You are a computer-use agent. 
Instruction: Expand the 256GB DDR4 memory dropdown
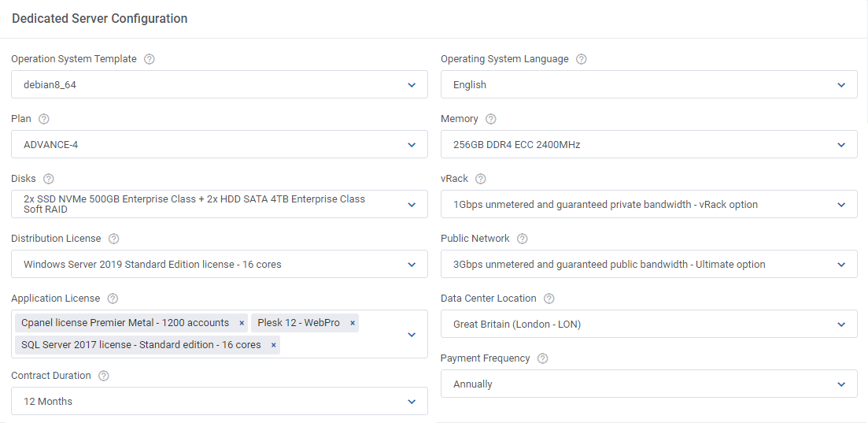648,145
